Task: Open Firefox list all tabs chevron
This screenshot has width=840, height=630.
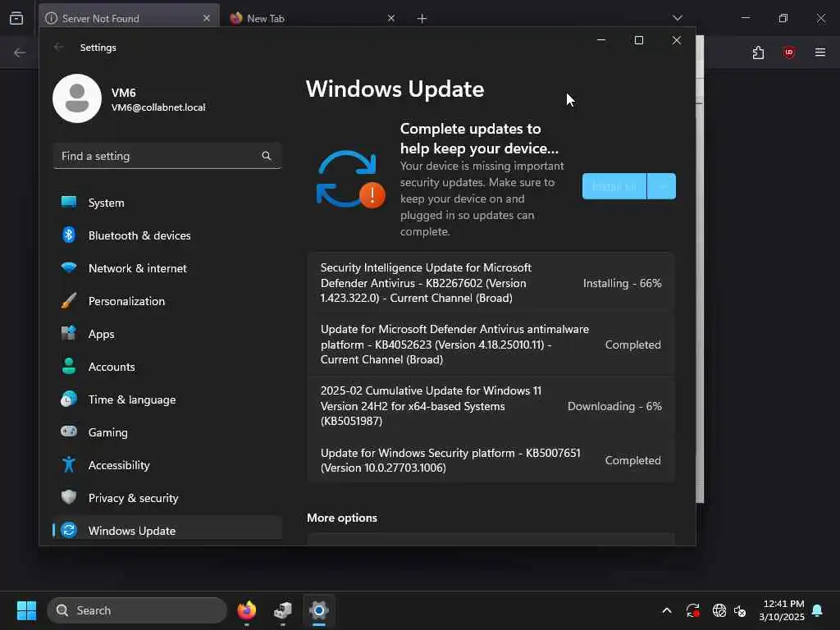Action: click(x=678, y=18)
